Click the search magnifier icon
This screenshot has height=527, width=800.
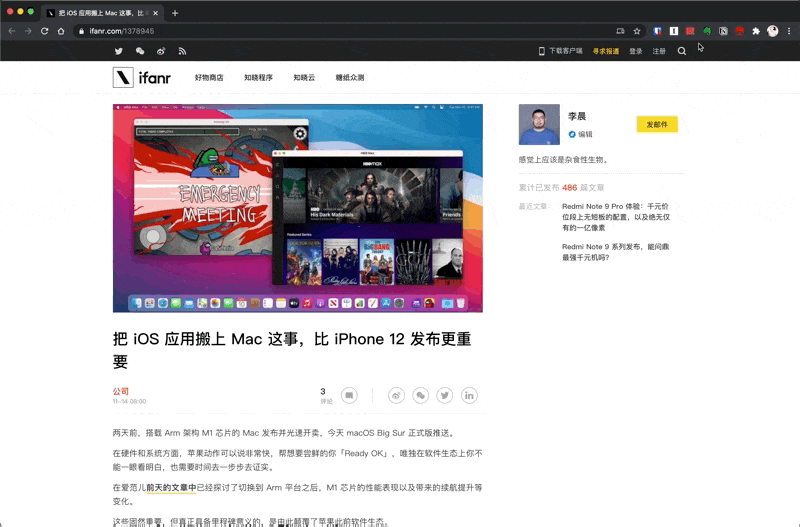682,51
